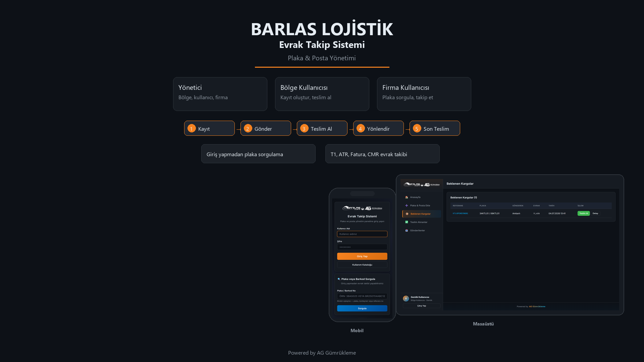Click the PLAKA column header
This screenshot has width=644, height=362.
click(483, 206)
